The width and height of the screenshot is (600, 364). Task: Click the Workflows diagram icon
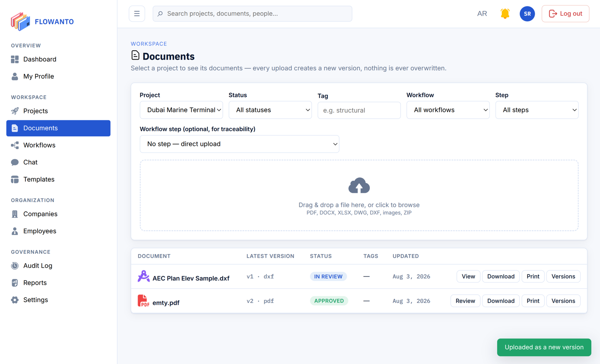click(15, 145)
